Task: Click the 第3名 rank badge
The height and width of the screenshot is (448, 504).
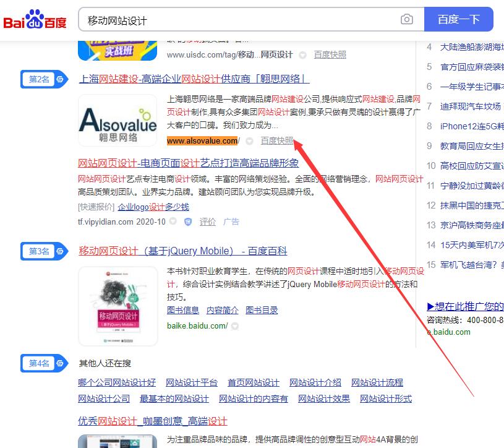Action: tap(45, 251)
